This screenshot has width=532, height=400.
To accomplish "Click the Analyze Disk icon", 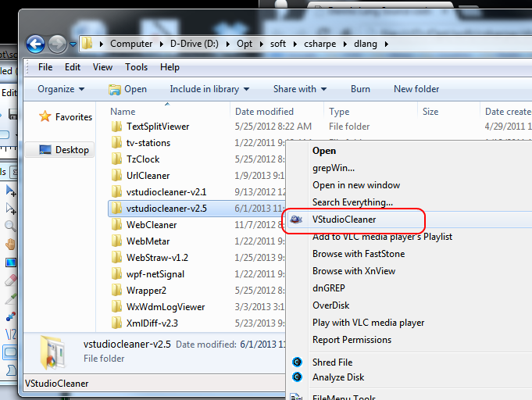I will pos(297,377).
